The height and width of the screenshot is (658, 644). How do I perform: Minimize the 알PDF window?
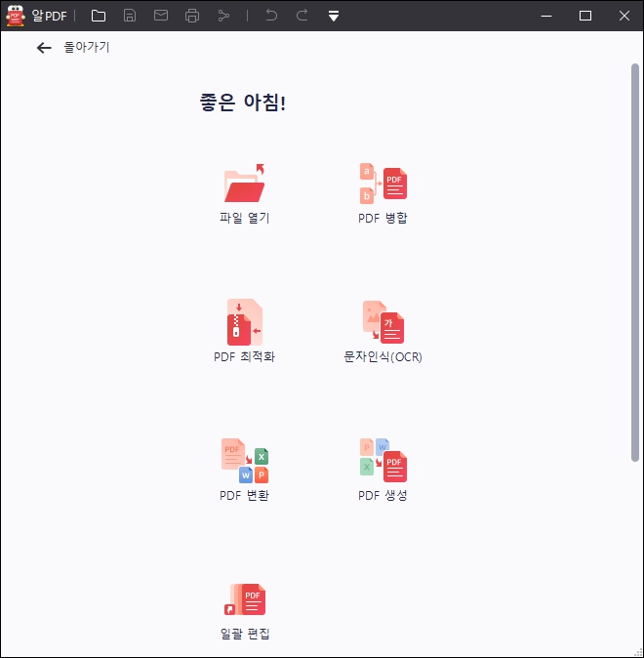[x=546, y=16]
